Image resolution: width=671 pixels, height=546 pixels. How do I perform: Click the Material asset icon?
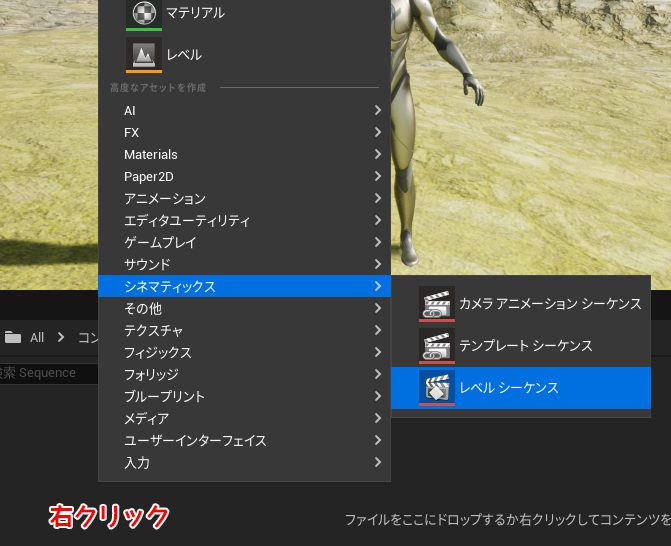pos(144,13)
